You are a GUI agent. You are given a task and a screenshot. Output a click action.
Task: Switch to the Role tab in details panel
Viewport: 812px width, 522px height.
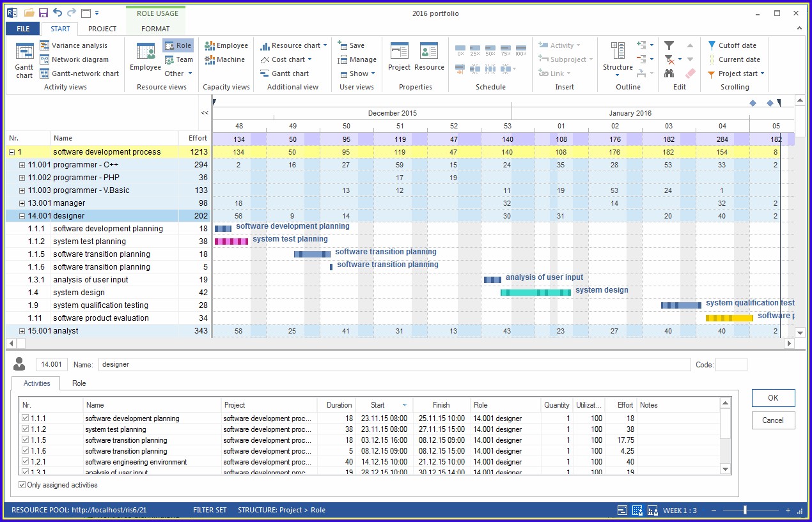coord(79,383)
